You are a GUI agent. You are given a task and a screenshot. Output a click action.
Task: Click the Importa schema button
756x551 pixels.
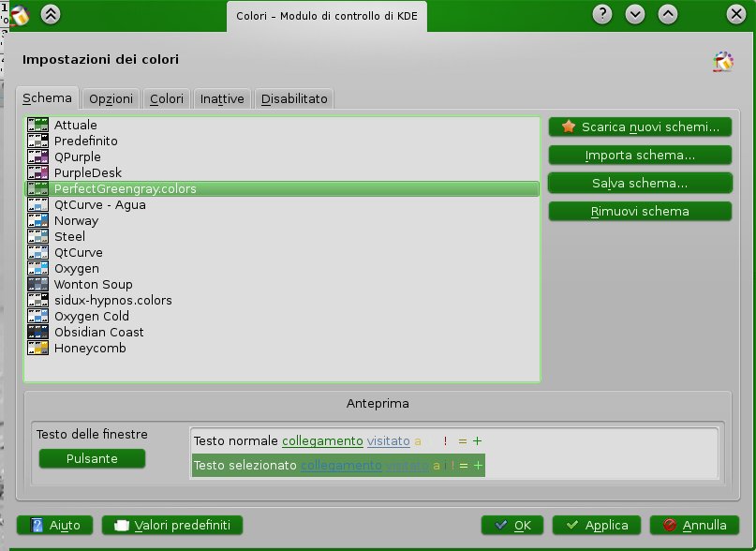pyautogui.click(x=640, y=155)
